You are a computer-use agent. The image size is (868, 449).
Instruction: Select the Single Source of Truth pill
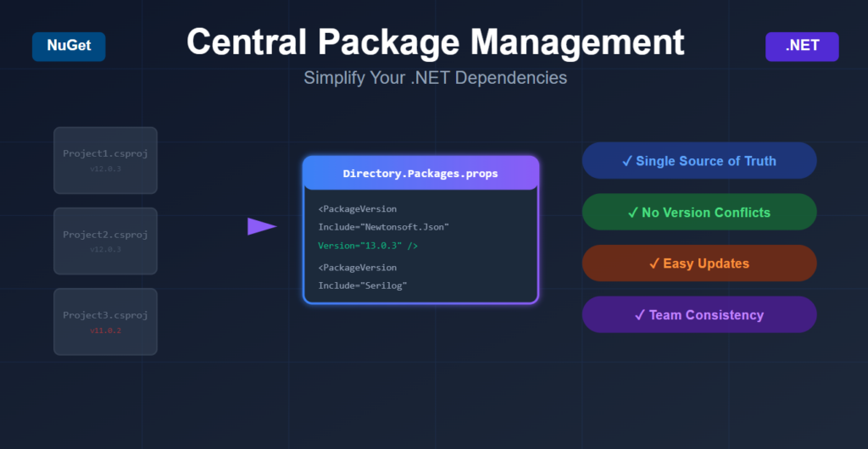coord(698,161)
